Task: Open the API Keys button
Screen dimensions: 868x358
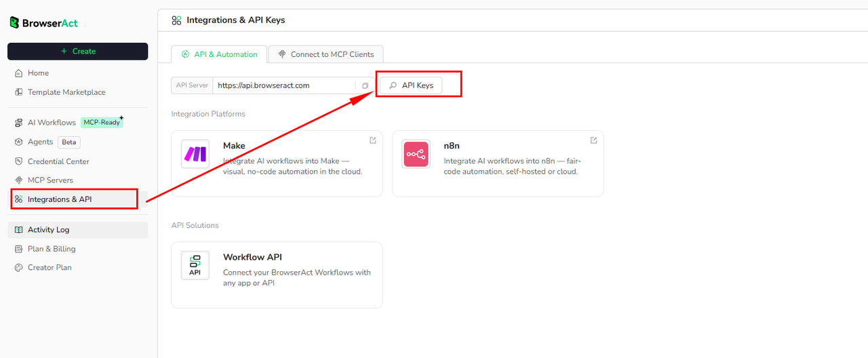Action: click(x=411, y=85)
